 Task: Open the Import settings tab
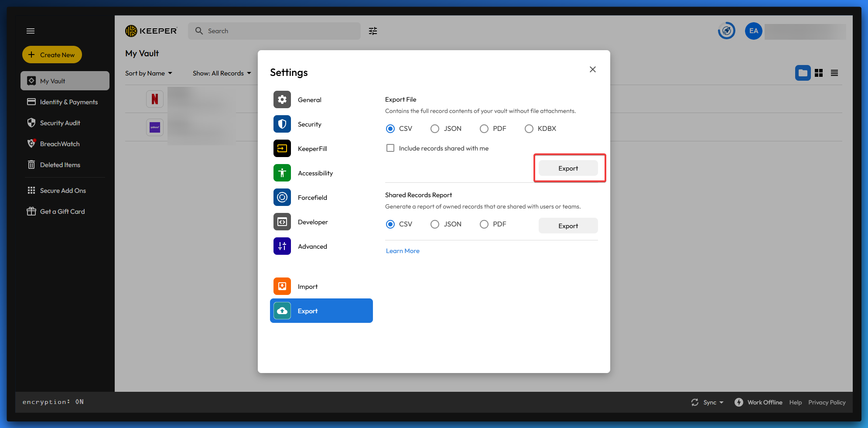point(308,287)
